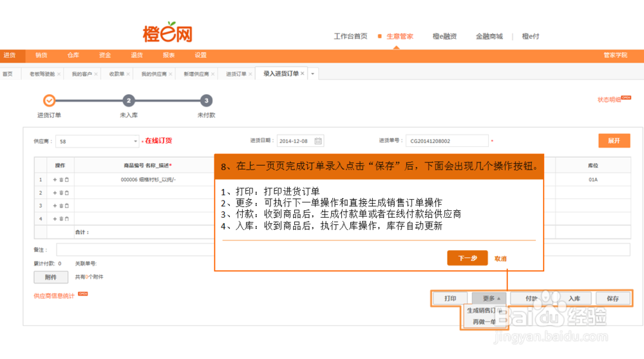This screenshot has width=644, height=359.
Task: Go to 管家学院
Action: pyautogui.click(x=615, y=55)
